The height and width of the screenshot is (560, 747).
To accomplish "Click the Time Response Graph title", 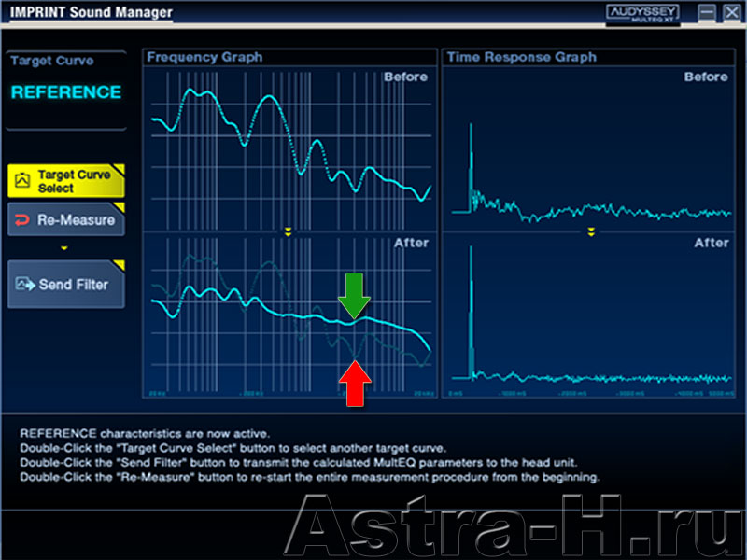I will (522, 57).
